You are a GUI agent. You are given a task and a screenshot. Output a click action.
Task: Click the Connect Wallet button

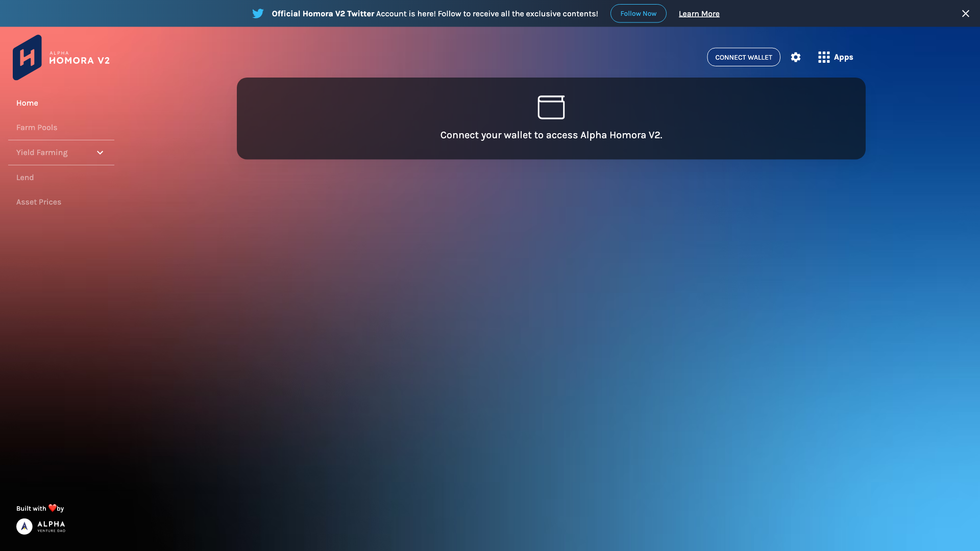pos(743,57)
